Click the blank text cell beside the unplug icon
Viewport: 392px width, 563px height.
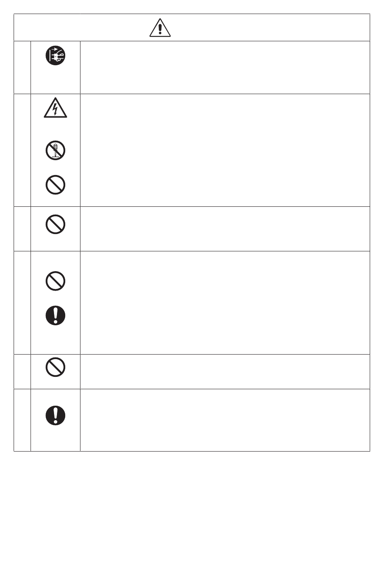[x=225, y=67]
